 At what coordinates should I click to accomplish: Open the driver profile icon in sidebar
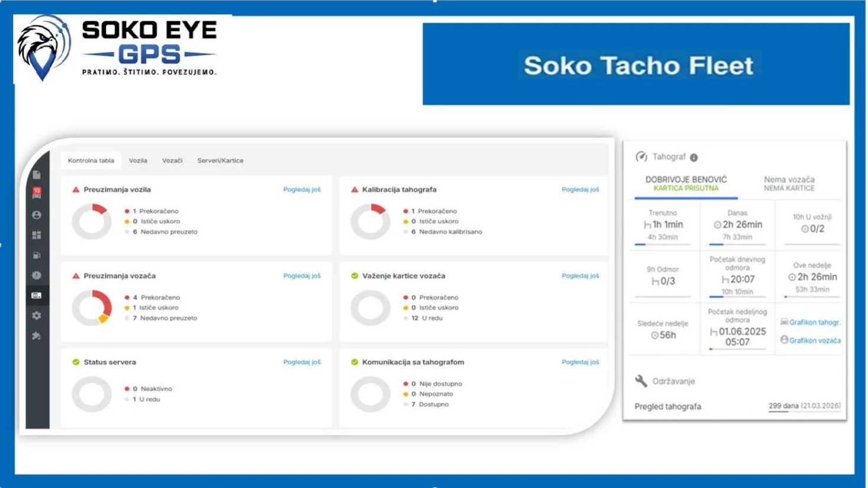[37, 215]
